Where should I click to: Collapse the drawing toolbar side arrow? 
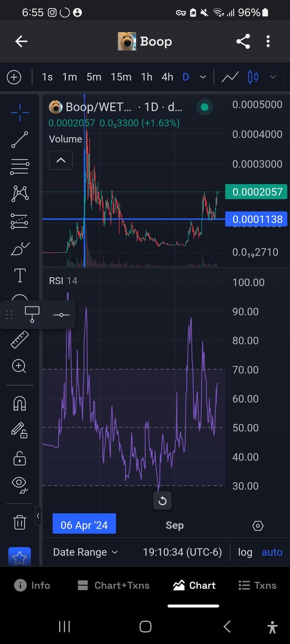tap(38, 516)
